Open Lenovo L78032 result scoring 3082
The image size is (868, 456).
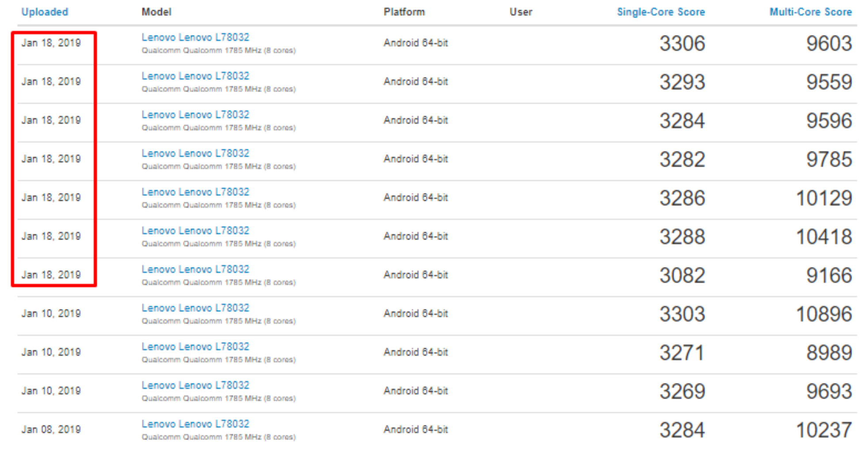point(195,269)
